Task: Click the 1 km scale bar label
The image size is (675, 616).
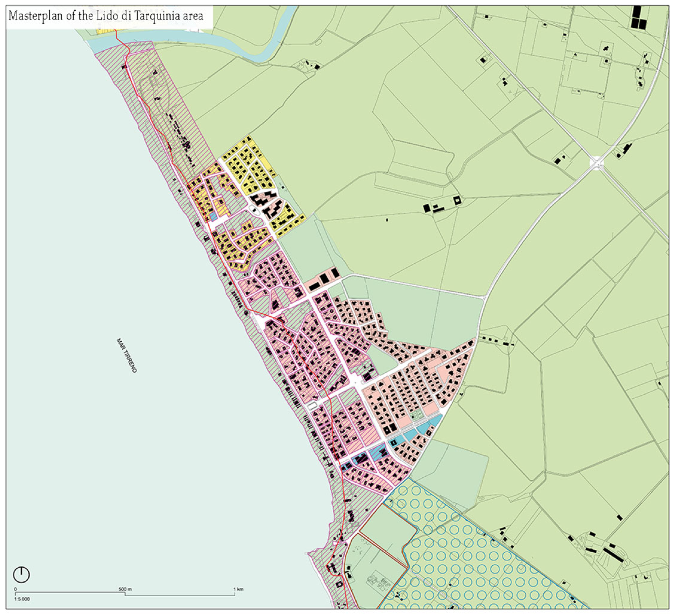Action: tap(238, 589)
